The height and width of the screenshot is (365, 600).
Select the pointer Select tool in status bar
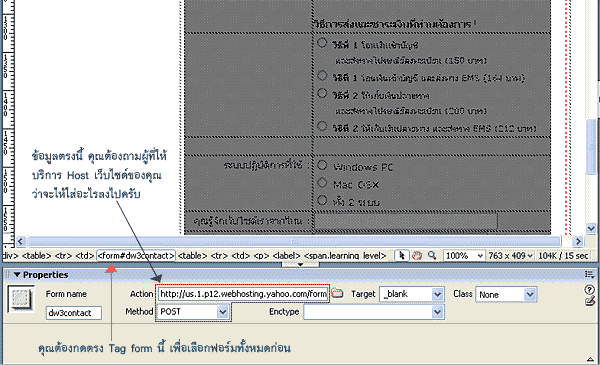(402, 255)
